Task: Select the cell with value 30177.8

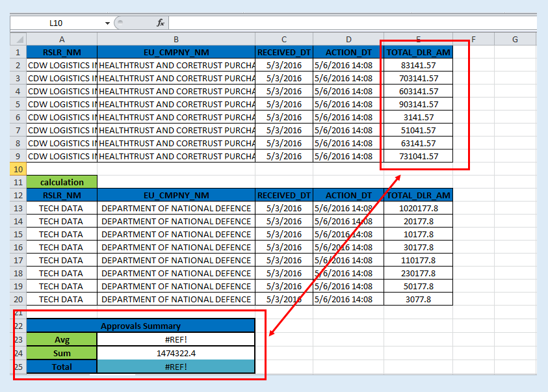Action: (x=419, y=248)
